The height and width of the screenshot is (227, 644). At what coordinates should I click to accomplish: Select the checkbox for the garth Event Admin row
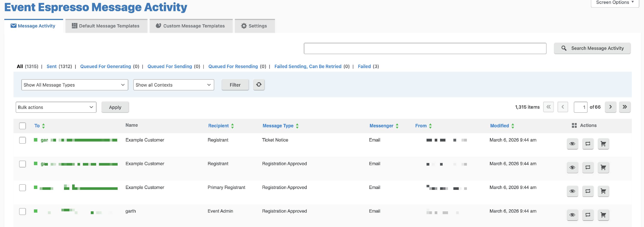23,212
